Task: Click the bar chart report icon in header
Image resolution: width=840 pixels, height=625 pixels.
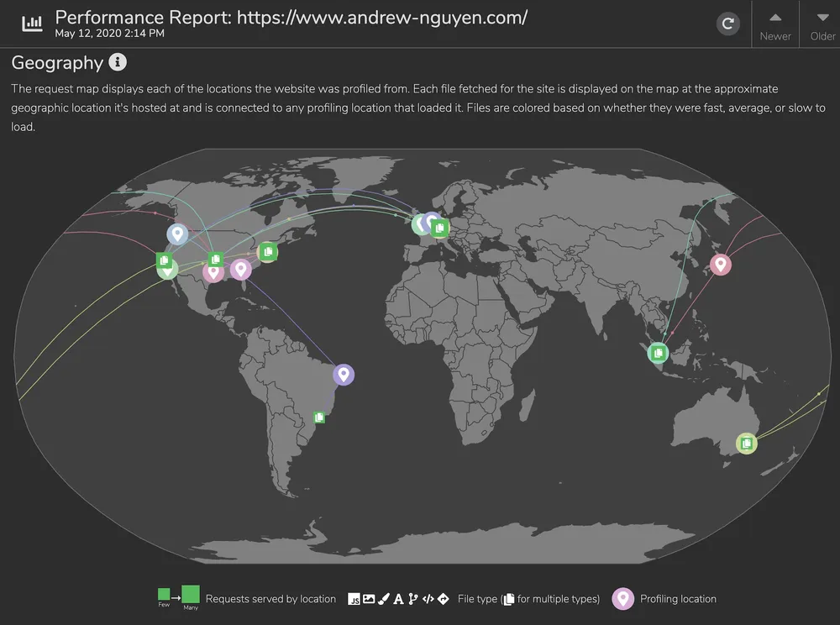Action: click(x=32, y=24)
